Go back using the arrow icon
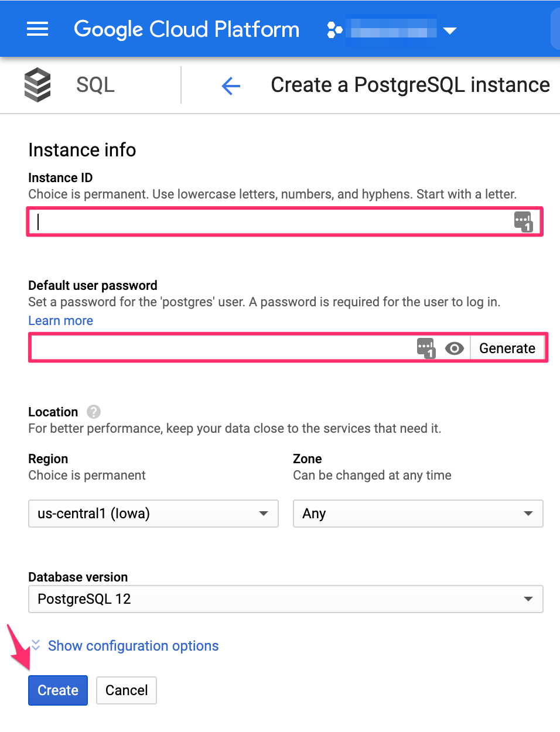 pyautogui.click(x=231, y=87)
